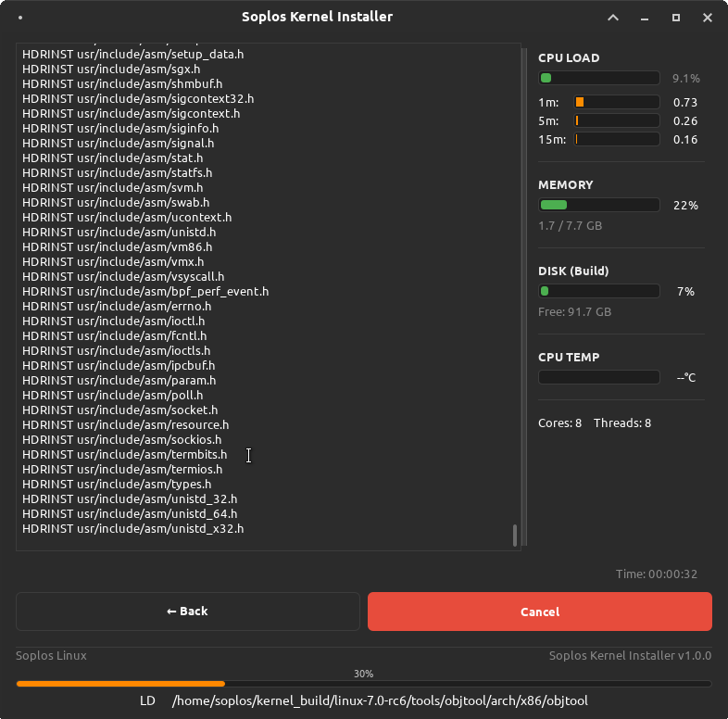Select log line usr/include/asm/unistd_32.h
Image resolution: width=728 pixels, height=719 pixels.
pos(130,499)
